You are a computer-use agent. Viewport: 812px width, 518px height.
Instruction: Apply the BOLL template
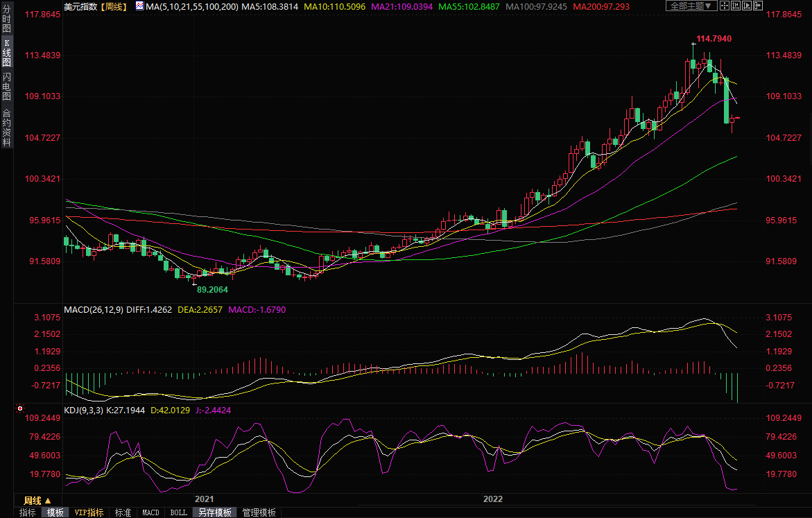pyautogui.click(x=178, y=512)
